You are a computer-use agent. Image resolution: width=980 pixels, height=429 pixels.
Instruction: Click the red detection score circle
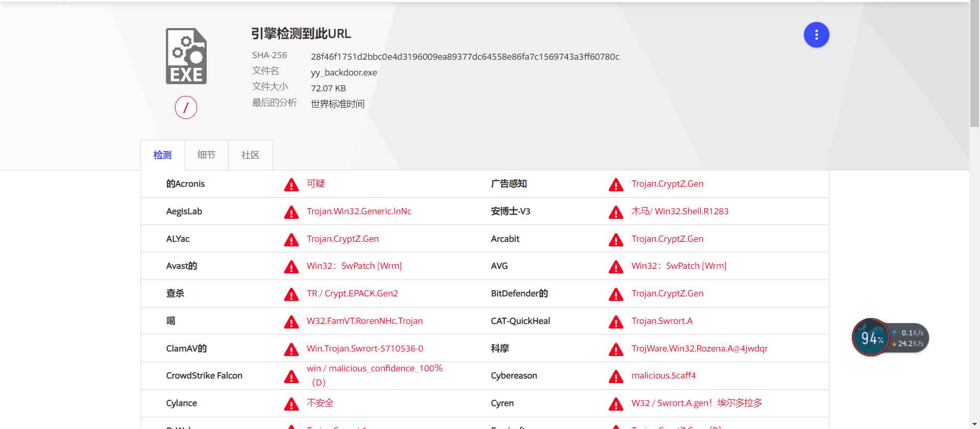(x=186, y=108)
